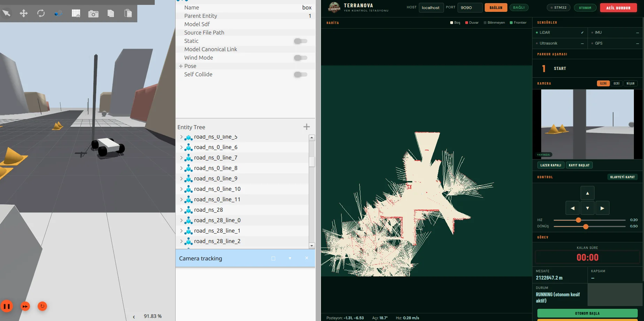Viewport: 644px width, 321px height.
Task: Reverse the robot with the down arrow
Action: coord(588,208)
